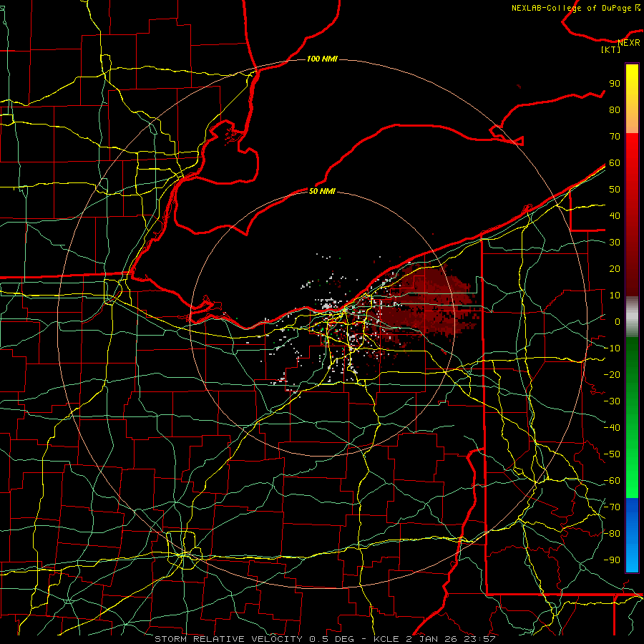Click the 40 value on the velocity scale
The height and width of the screenshot is (644, 644).
coord(615,216)
